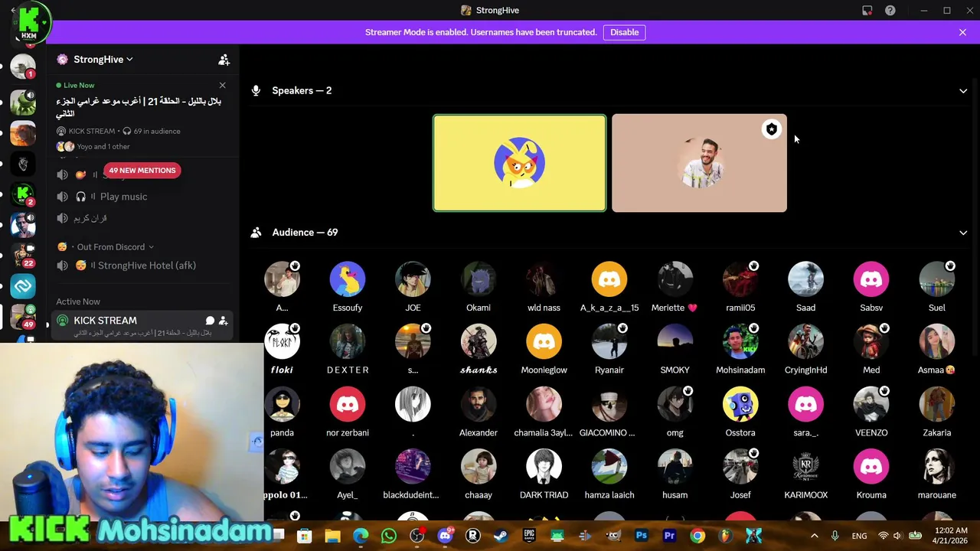
Task: Select the Kermit frog server icon
Action: click(x=23, y=102)
